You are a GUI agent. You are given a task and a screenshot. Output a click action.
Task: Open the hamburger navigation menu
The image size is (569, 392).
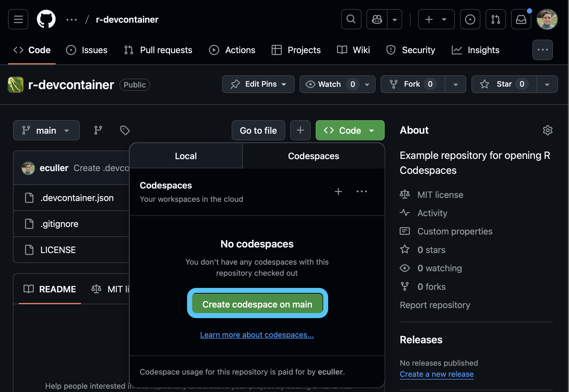coord(18,19)
